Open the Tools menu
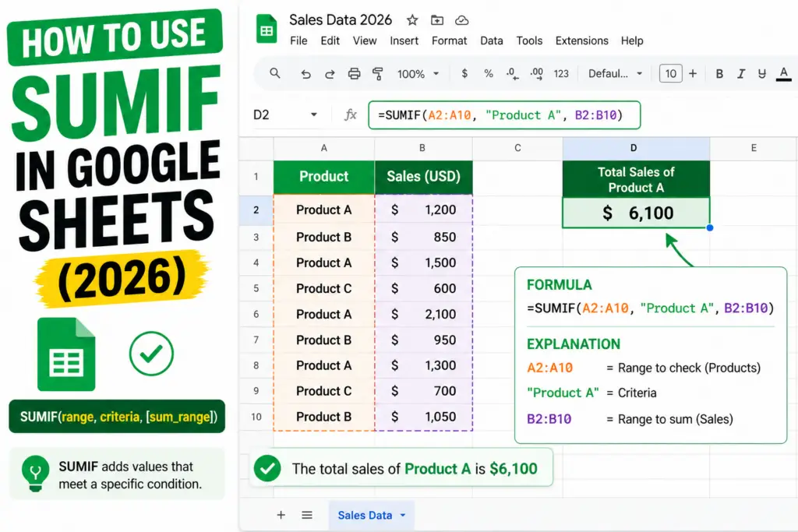The width and height of the screenshot is (798, 532). pos(529,41)
